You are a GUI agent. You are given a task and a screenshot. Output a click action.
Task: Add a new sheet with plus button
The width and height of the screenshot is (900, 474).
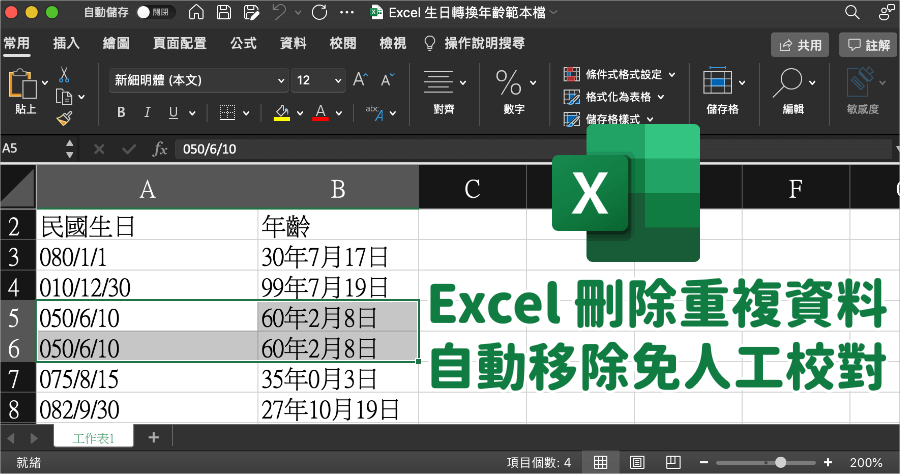(153, 438)
